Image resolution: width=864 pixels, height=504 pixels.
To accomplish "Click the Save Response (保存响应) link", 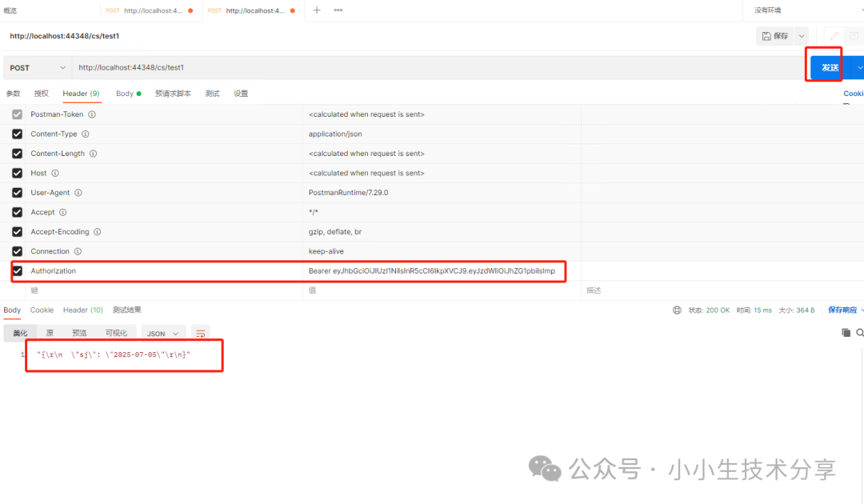I will [842, 310].
